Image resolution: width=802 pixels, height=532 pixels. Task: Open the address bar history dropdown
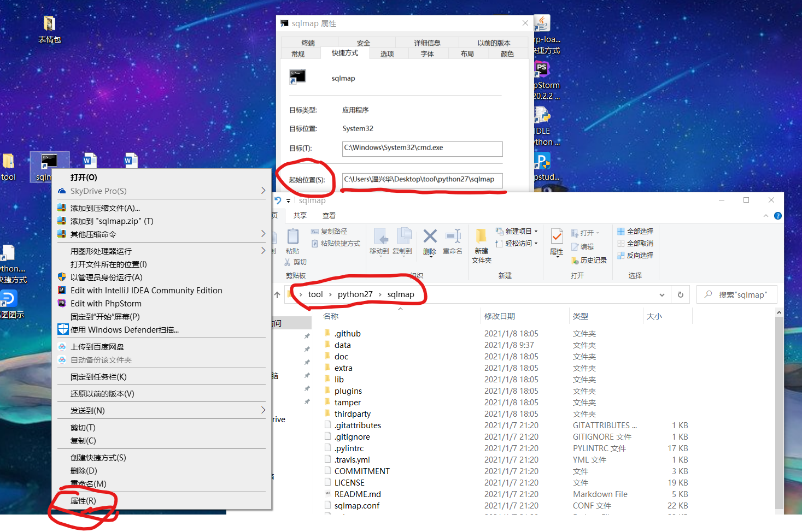point(662,294)
